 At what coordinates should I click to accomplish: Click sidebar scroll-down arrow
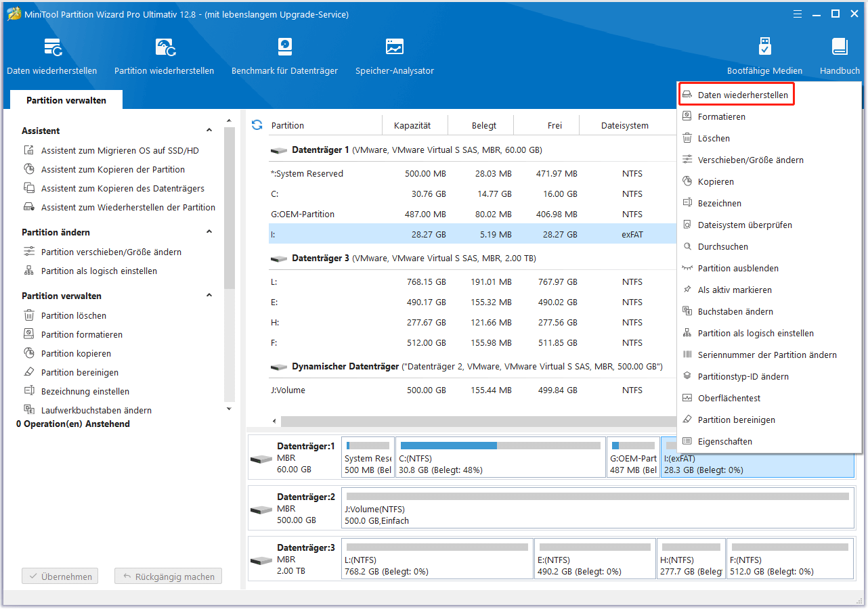(229, 409)
